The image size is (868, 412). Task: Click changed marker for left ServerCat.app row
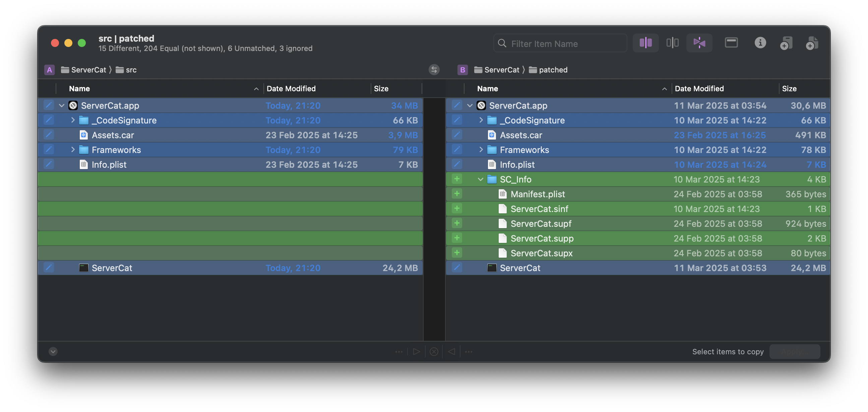click(x=49, y=105)
